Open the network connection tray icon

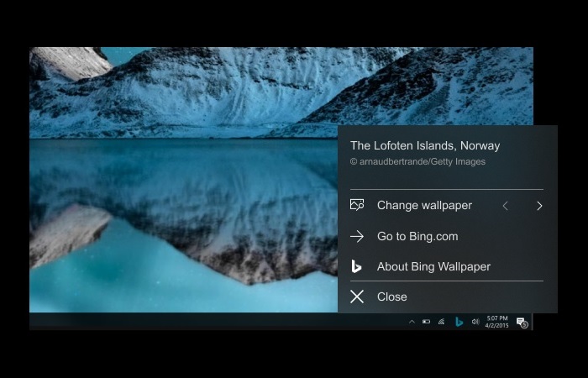pyautogui.click(x=442, y=322)
